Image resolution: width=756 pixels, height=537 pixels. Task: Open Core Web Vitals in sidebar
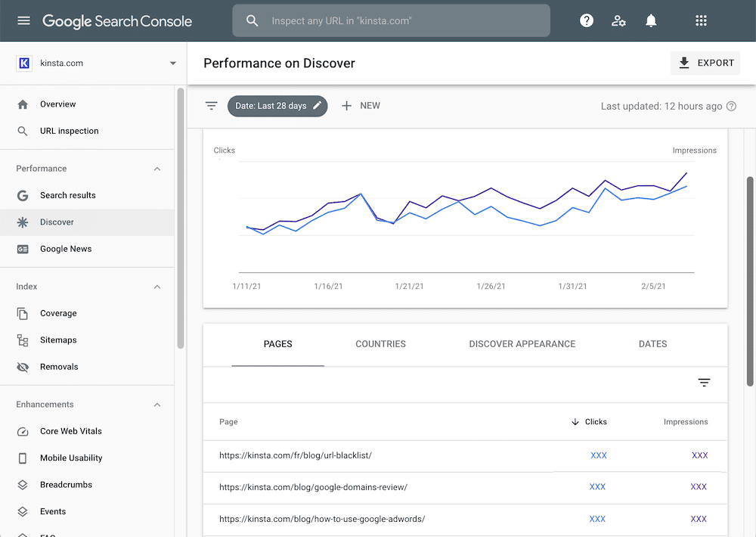coord(70,431)
